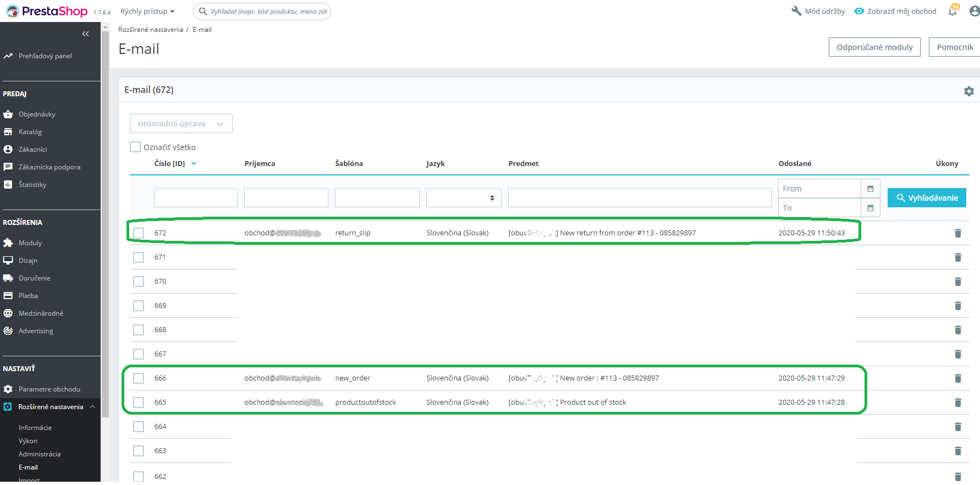This screenshot has width=980, height=485.
Task: Click the Katalóg store icon
Action: [x=8, y=132]
